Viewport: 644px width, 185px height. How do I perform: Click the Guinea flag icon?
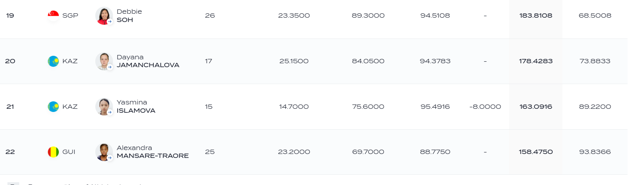(53, 152)
